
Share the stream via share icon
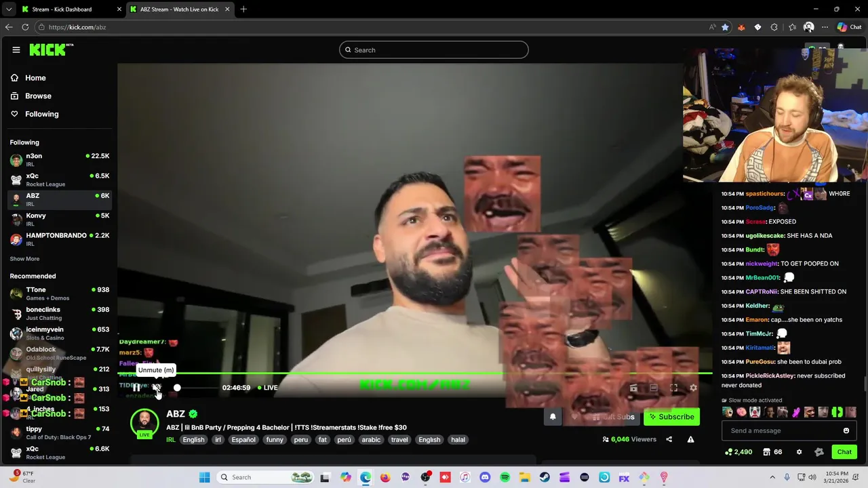[x=669, y=439]
